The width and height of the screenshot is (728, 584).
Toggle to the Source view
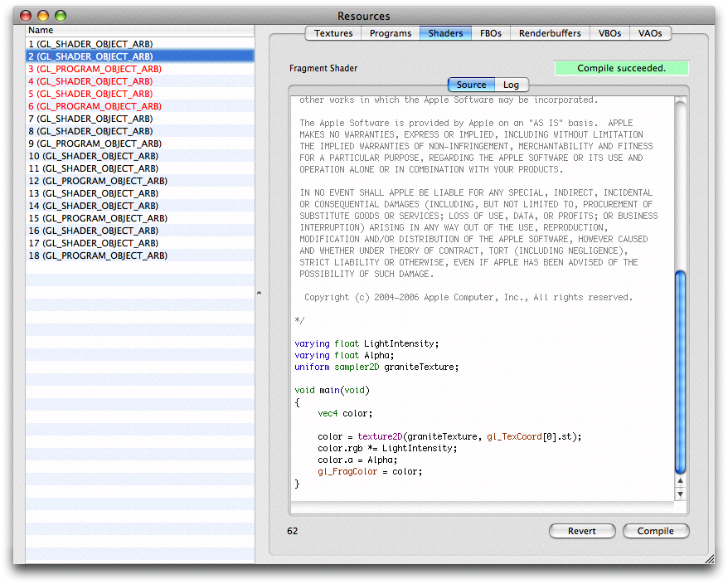471,85
